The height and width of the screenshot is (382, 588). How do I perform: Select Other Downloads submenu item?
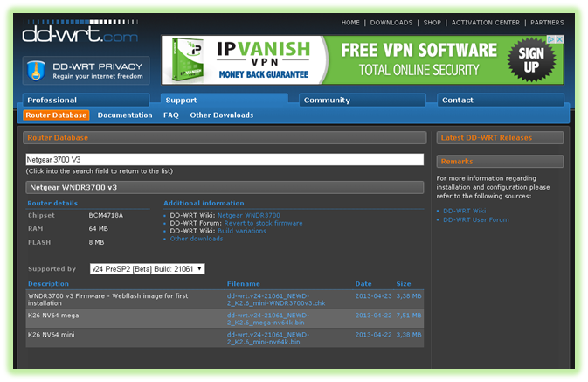click(222, 115)
